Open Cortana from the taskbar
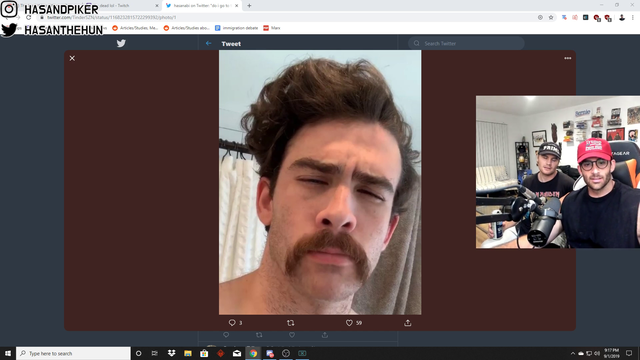 click(138, 353)
